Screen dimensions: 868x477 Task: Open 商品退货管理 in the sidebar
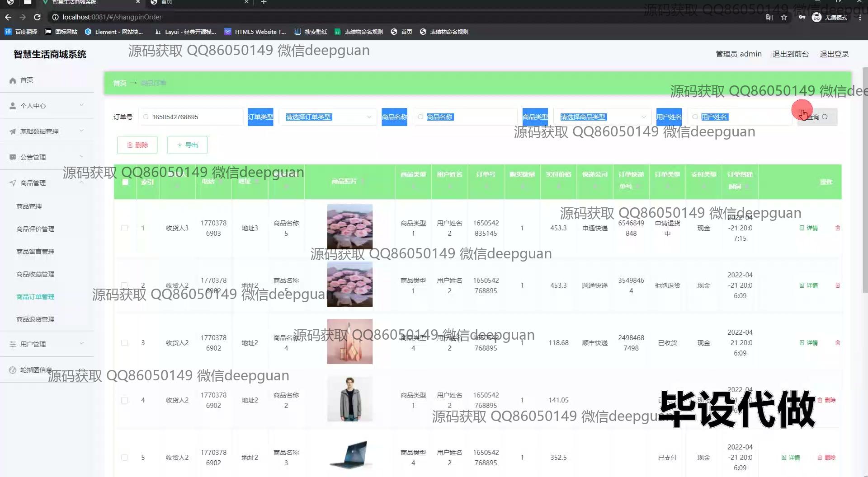(35, 319)
